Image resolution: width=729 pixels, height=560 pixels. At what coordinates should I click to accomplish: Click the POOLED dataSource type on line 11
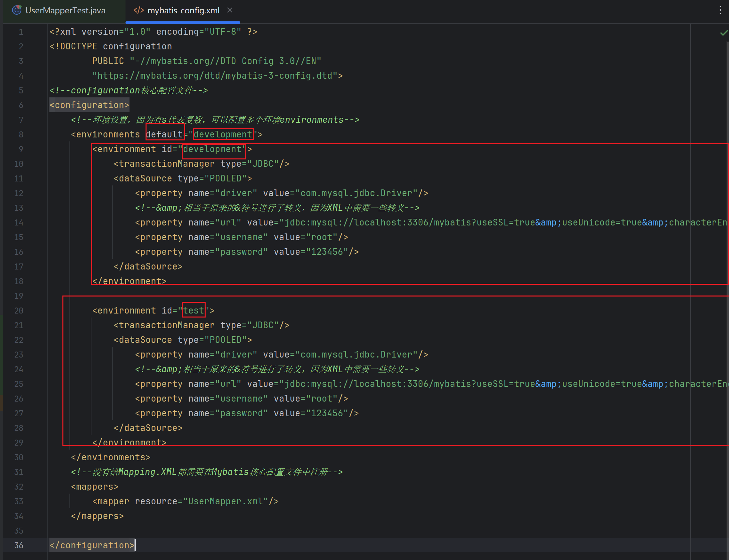225,178
